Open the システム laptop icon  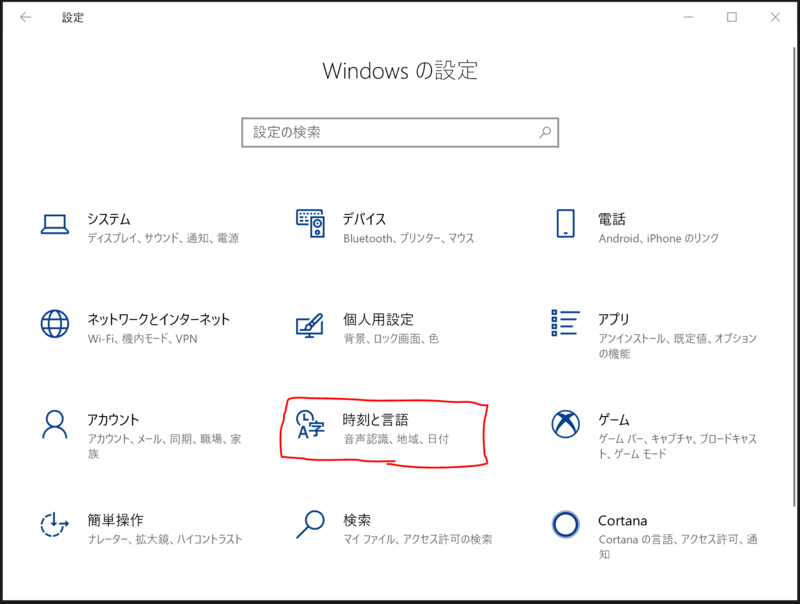55,224
